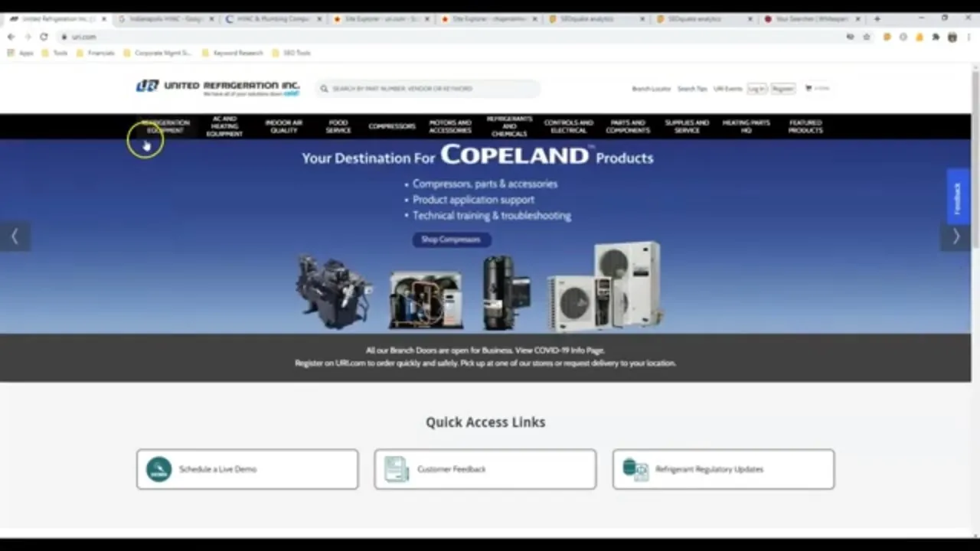Viewport: 980px width, 551px height.
Task: Open a new browser tab
Action: [877, 18]
